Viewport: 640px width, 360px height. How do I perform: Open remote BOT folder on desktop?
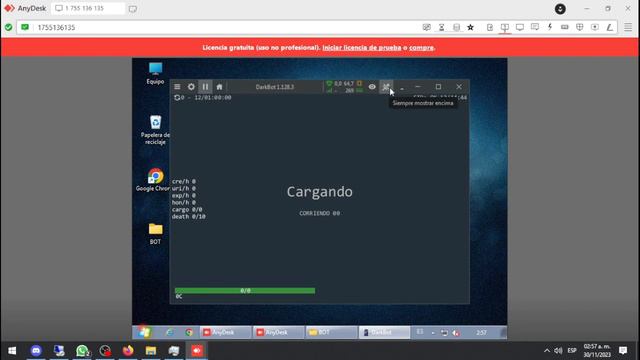click(155, 233)
